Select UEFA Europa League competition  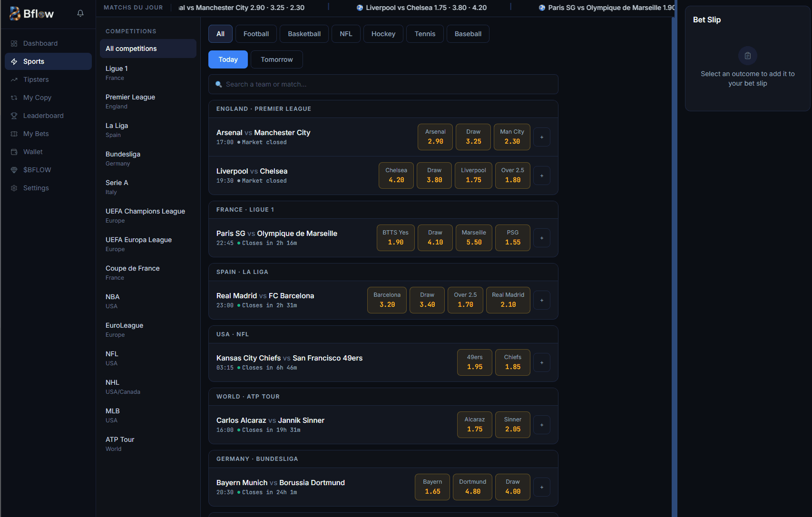pos(148,244)
